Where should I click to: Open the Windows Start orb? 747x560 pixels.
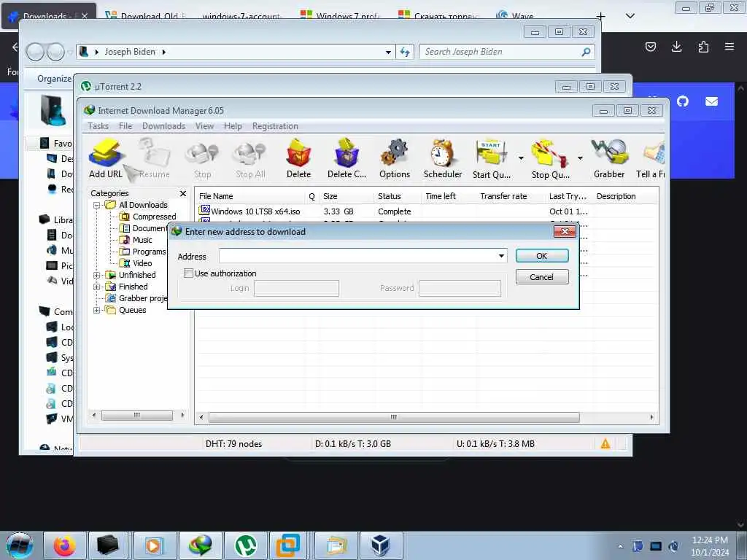[x=19, y=545]
